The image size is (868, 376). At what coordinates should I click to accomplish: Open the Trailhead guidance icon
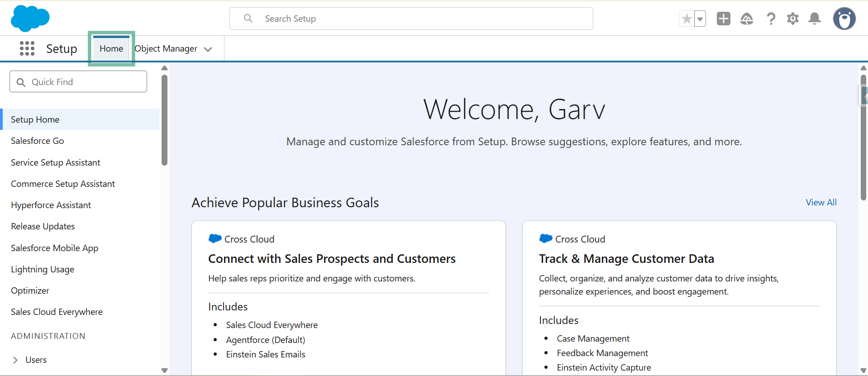coord(746,19)
